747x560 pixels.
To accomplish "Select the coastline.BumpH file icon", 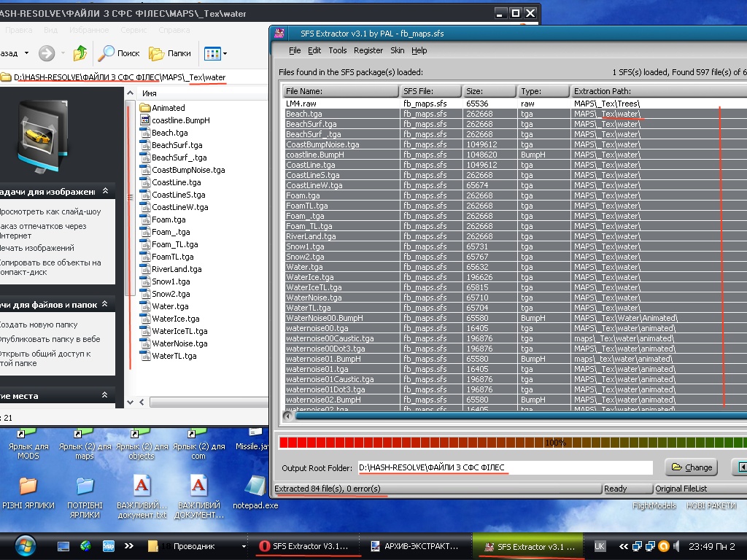I will (x=144, y=120).
